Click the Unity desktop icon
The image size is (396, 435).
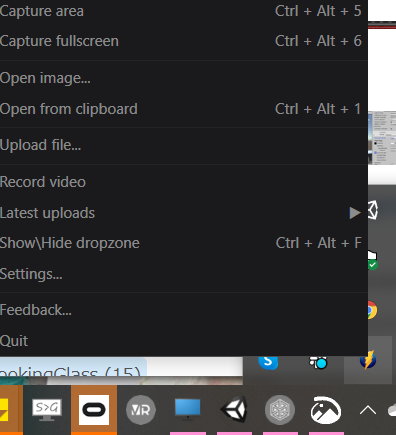(x=373, y=210)
